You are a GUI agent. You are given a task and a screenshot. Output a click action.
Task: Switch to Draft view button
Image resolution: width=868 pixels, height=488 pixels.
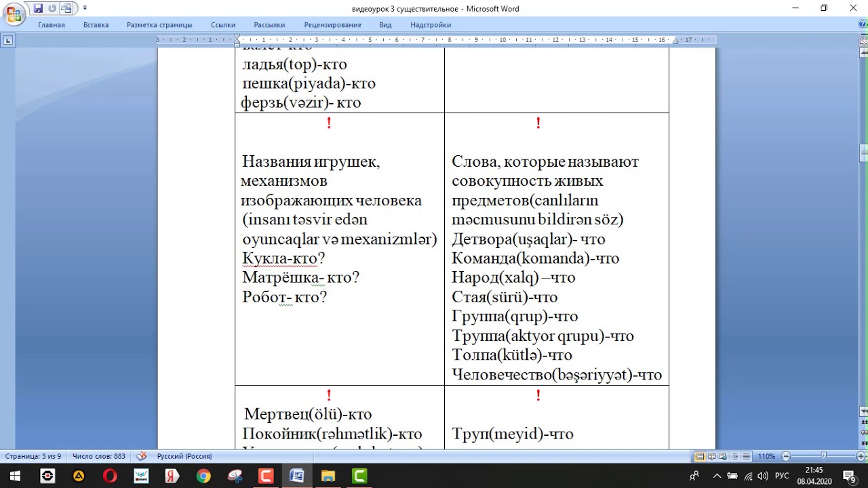747,456
